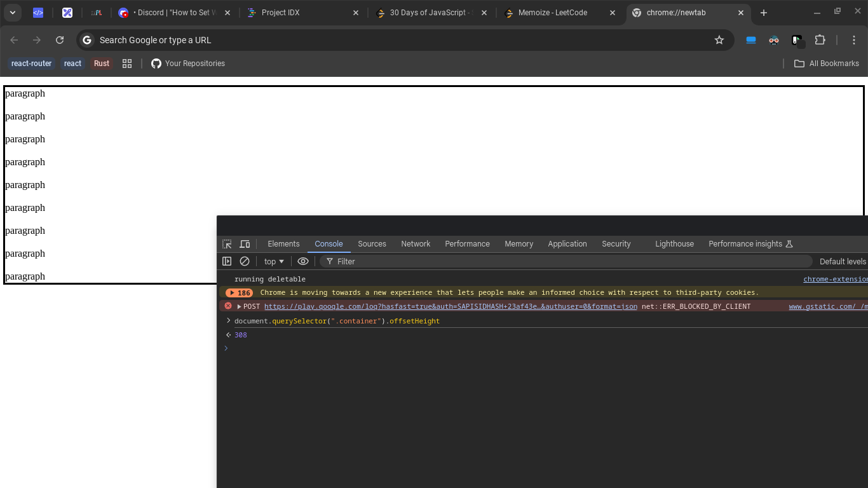Image resolution: width=868 pixels, height=488 pixels.
Task: Close the Memoize - LeetCode tab
Action: 613,13
